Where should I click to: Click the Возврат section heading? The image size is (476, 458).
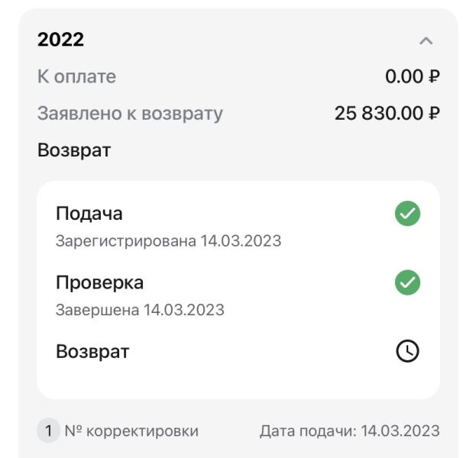click(x=74, y=150)
